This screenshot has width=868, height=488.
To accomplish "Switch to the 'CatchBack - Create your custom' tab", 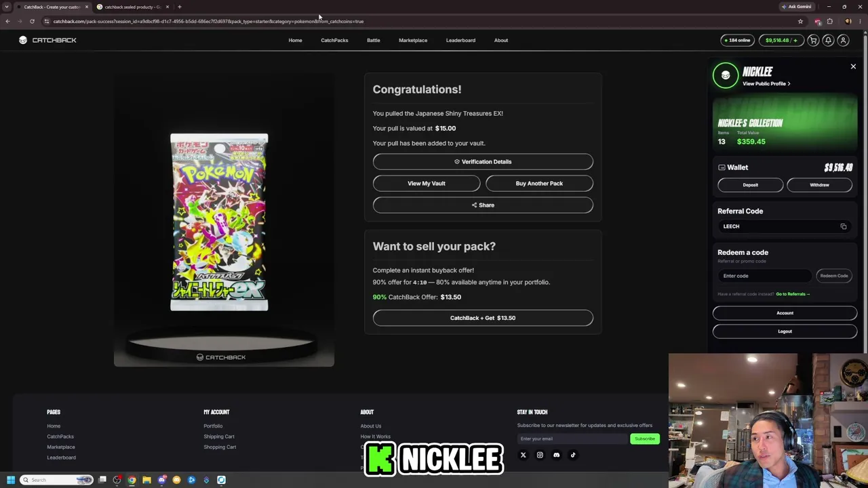I will tap(52, 7).
